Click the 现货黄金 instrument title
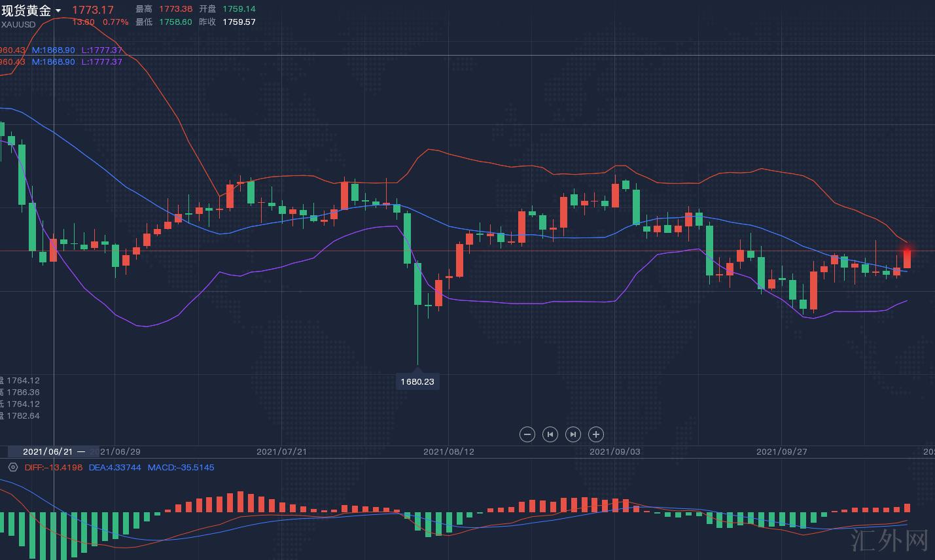935x560 pixels. pyautogui.click(x=26, y=10)
